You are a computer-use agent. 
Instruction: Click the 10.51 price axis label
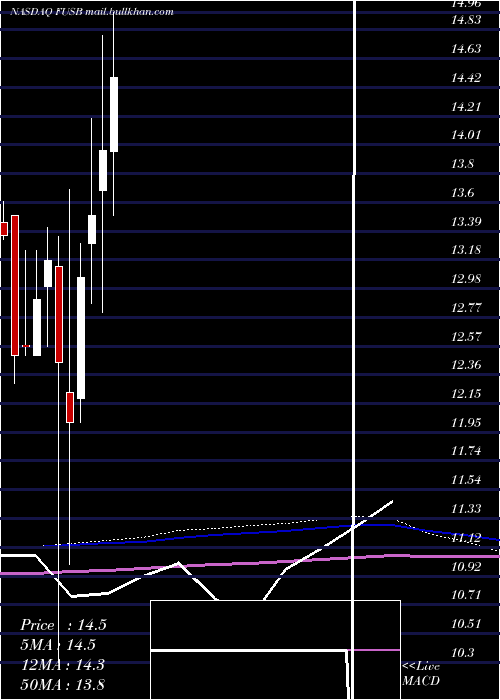[x=466, y=624]
